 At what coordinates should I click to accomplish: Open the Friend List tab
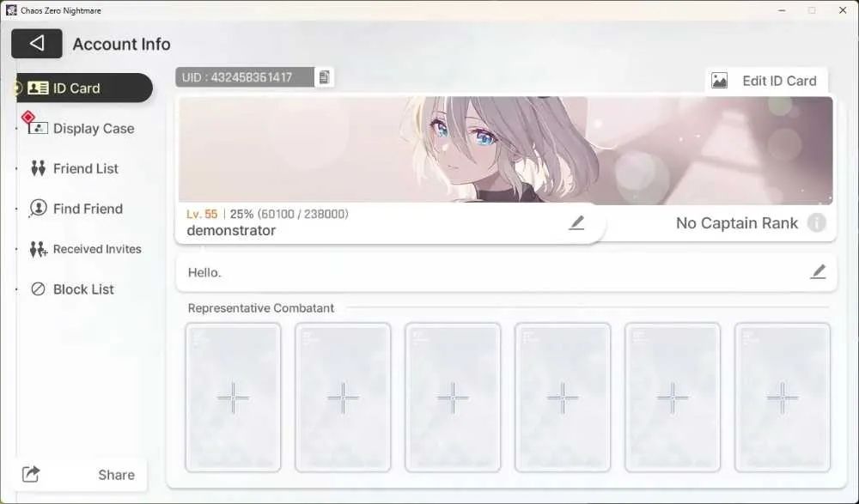pos(75,168)
